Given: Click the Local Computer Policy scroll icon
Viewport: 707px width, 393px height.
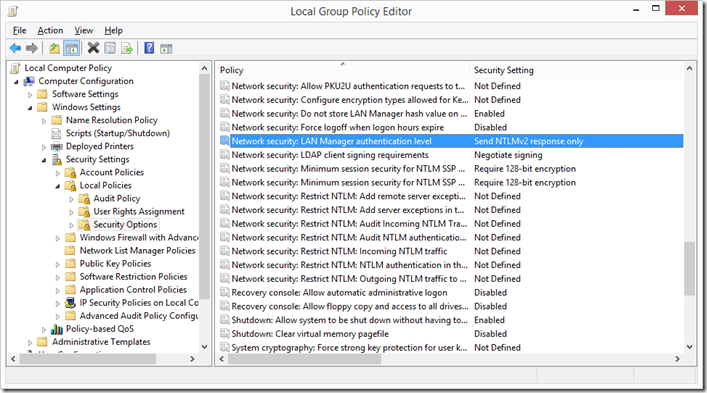Looking at the screenshot, I should coord(16,68).
